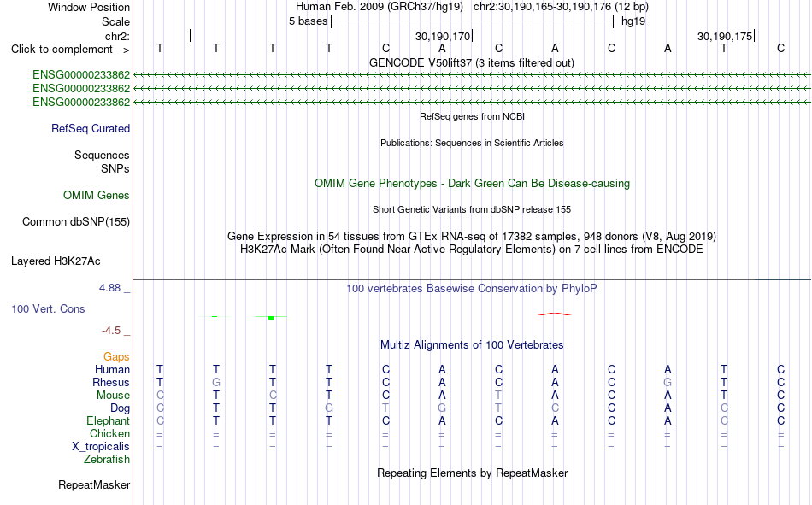Screen dimensions: 812x505
Task: Click the GTEx Gene Expression title
Action: [472, 236]
